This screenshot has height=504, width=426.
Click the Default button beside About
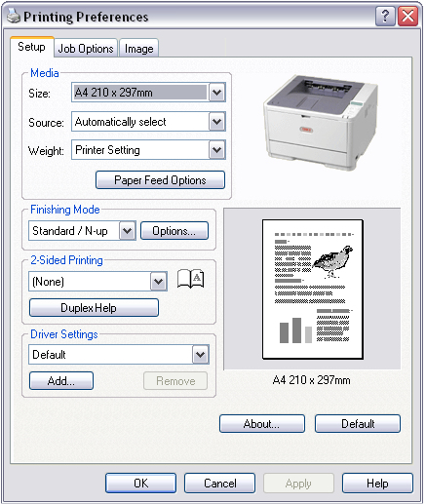358,424
